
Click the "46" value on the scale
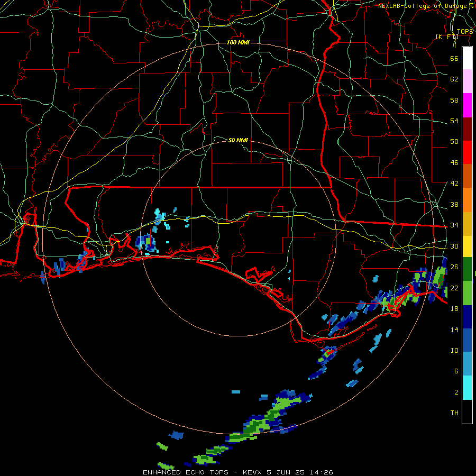click(x=454, y=163)
